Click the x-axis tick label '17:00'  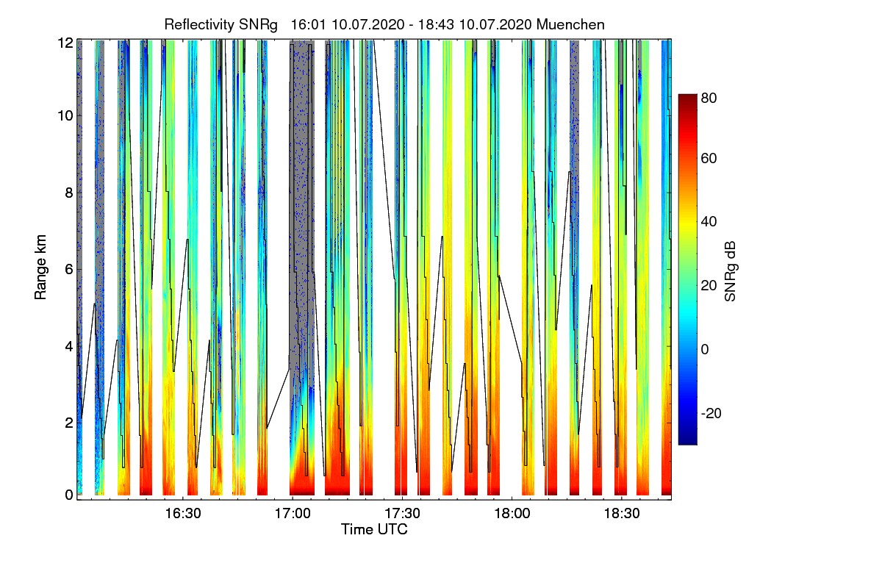coord(293,513)
